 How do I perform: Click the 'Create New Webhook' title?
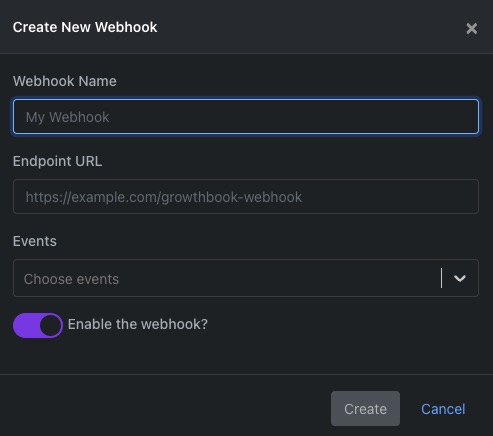click(x=85, y=27)
